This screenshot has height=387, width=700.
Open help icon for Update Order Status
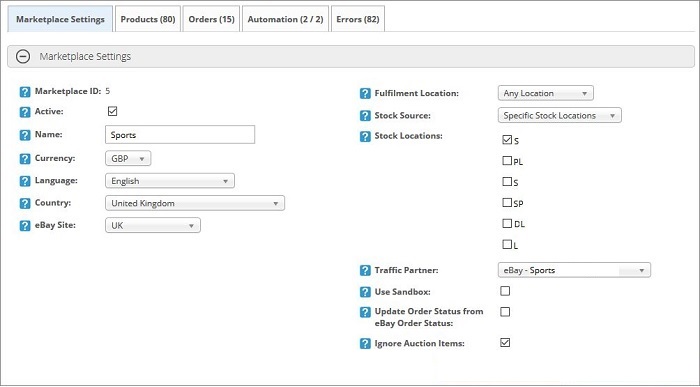coord(365,312)
